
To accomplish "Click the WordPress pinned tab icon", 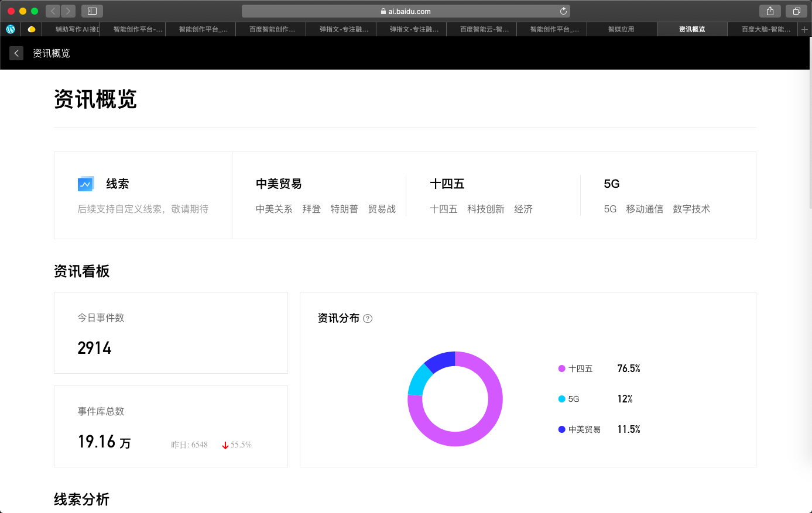I will [11, 29].
